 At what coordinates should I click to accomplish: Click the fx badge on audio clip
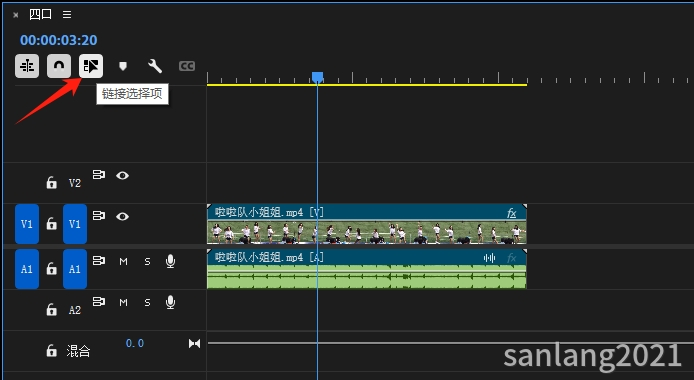512,258
